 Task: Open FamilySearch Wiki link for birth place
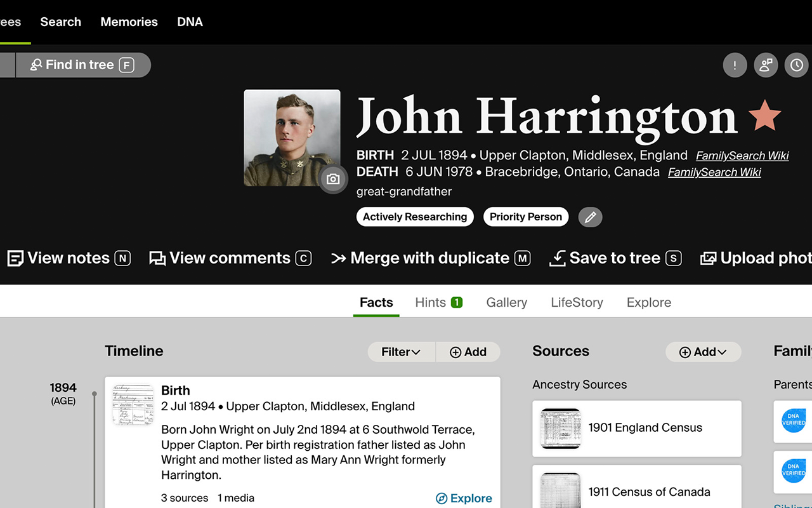(x=742, y=156)
